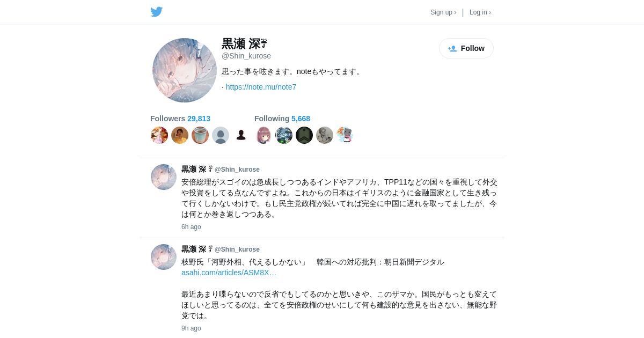Viewport: 644px width, 338px height.
Task: Select the teacup follower avatar
Action: [200, 135]
